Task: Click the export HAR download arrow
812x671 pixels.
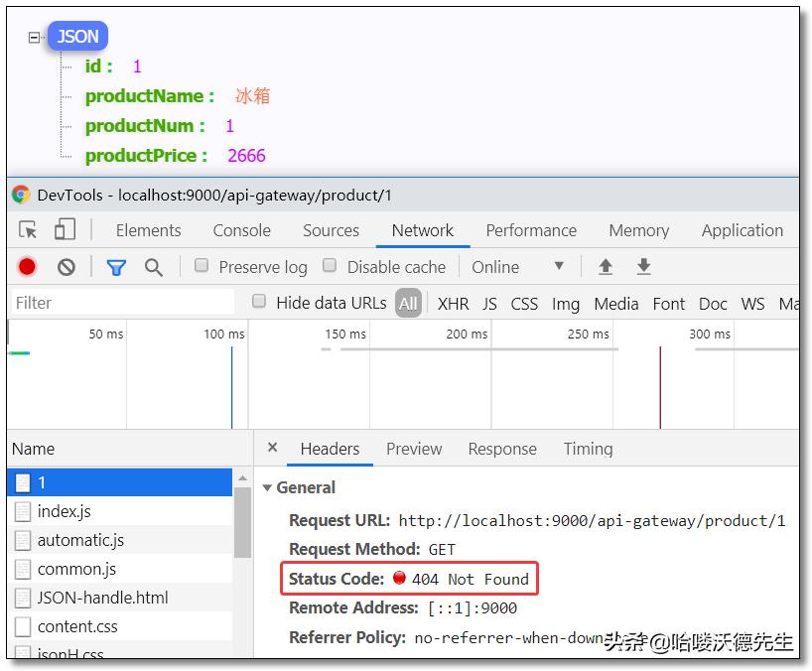Action: [643, 267]
